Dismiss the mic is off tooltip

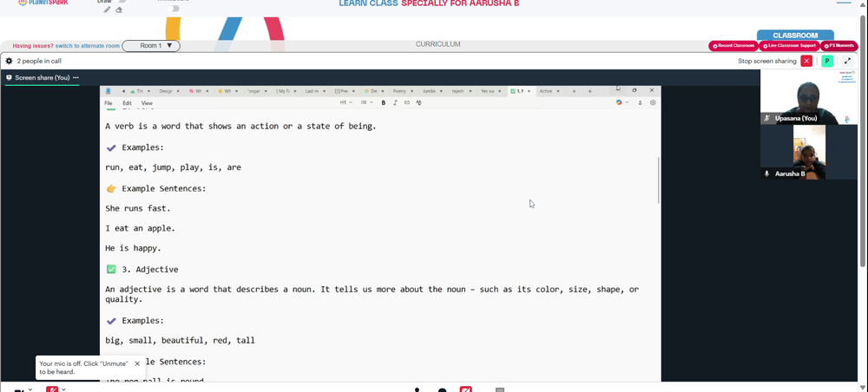coord(137,363)
